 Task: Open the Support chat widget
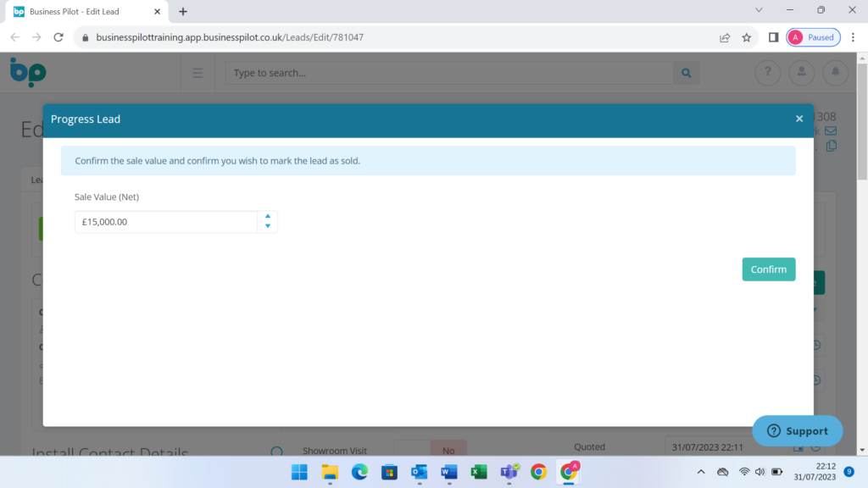pos(798,430)
